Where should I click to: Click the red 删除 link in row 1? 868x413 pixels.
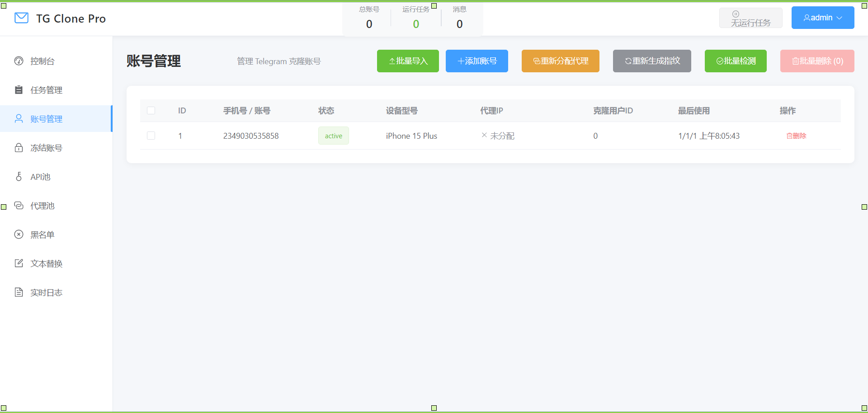(x=796, y=136)
